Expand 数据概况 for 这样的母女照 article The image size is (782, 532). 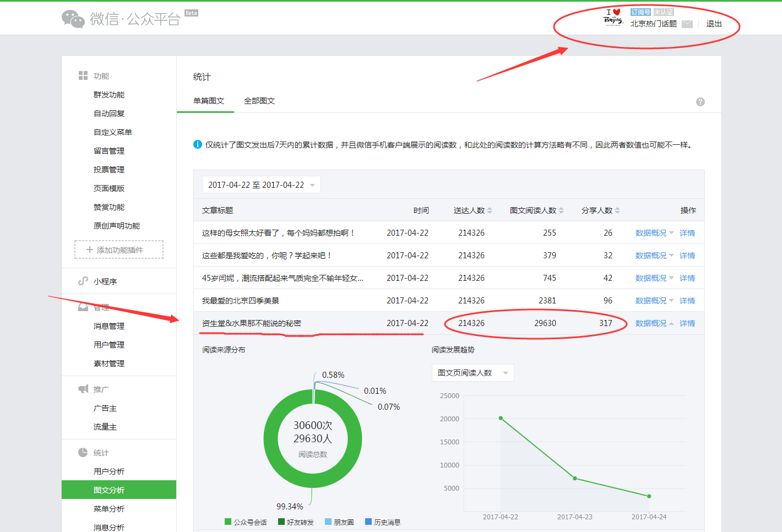[x=654, y=233]
